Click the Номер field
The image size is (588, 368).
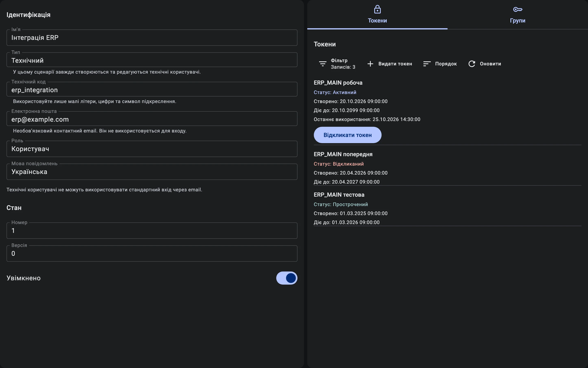pos(152,231)
